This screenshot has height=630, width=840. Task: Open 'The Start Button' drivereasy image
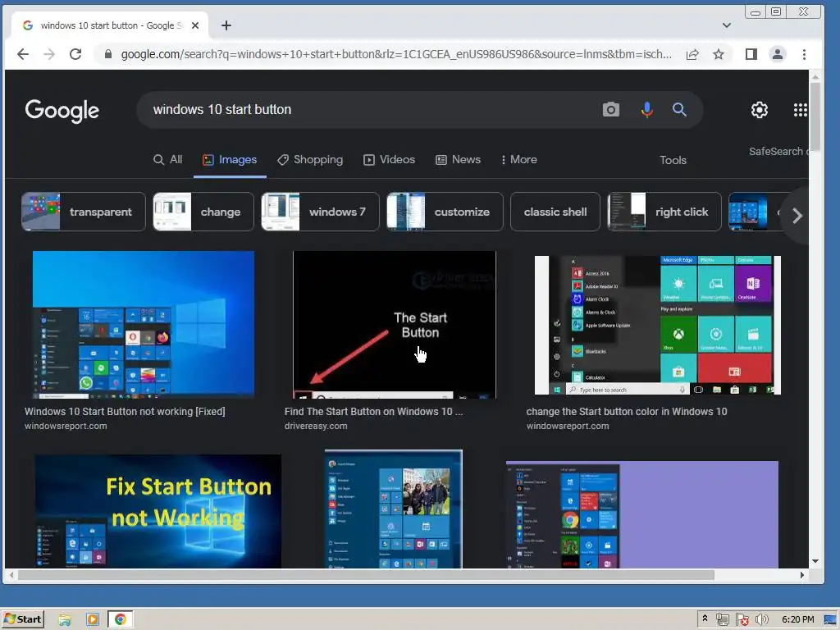point(395,325)
